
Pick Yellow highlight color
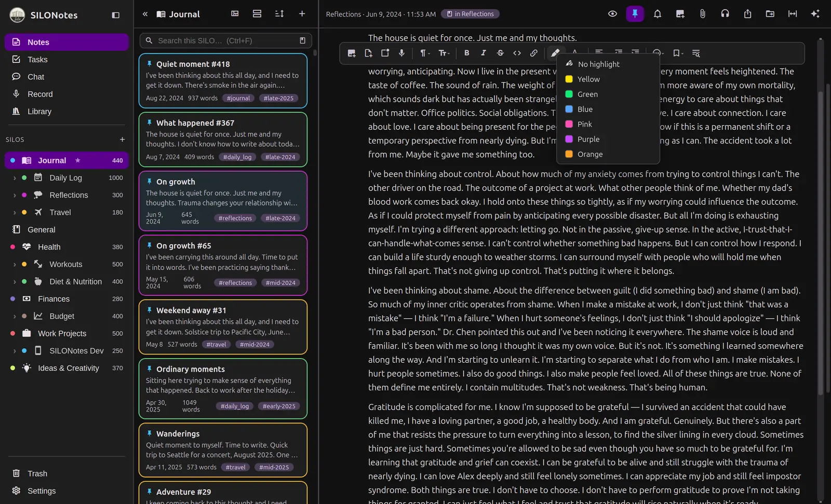608,79
